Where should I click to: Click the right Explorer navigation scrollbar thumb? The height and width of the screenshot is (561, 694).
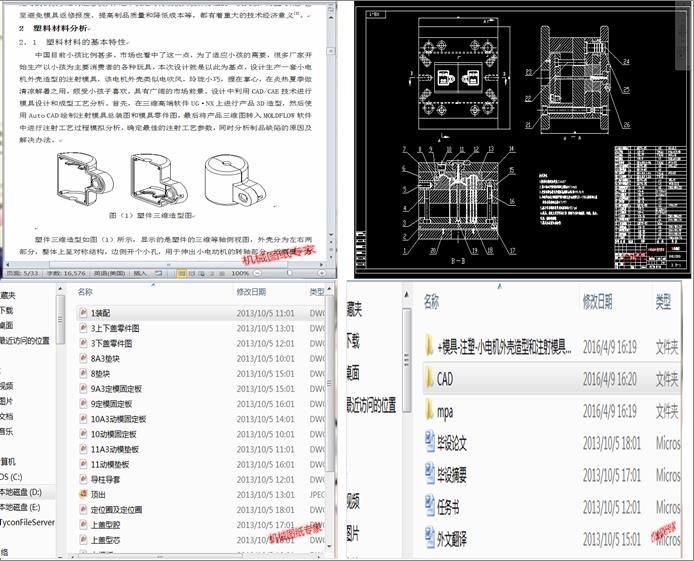(x=407, y=360)
